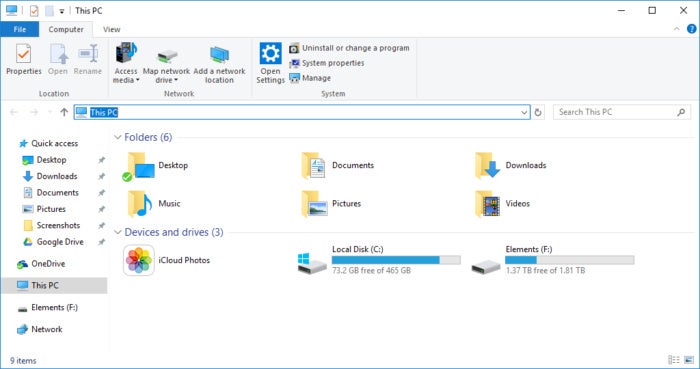Click Manage in the System group
The image size is (700, 369).
(x=310, y=78)
